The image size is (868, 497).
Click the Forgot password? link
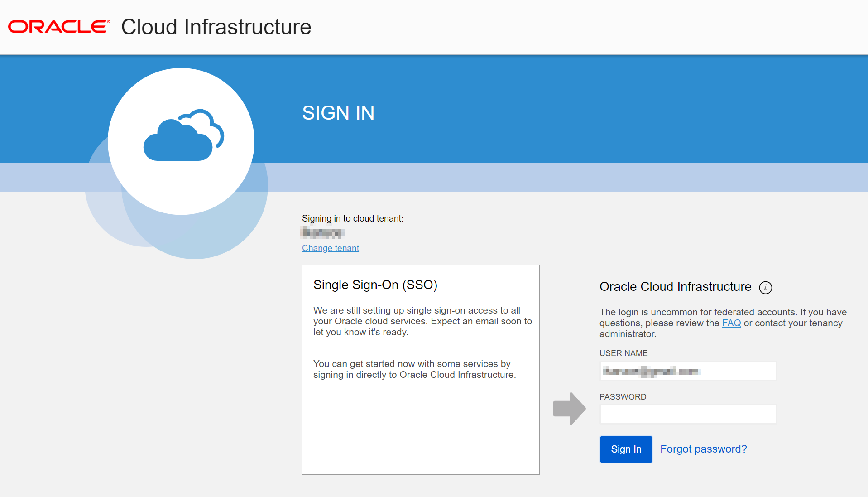click(703, 449)
